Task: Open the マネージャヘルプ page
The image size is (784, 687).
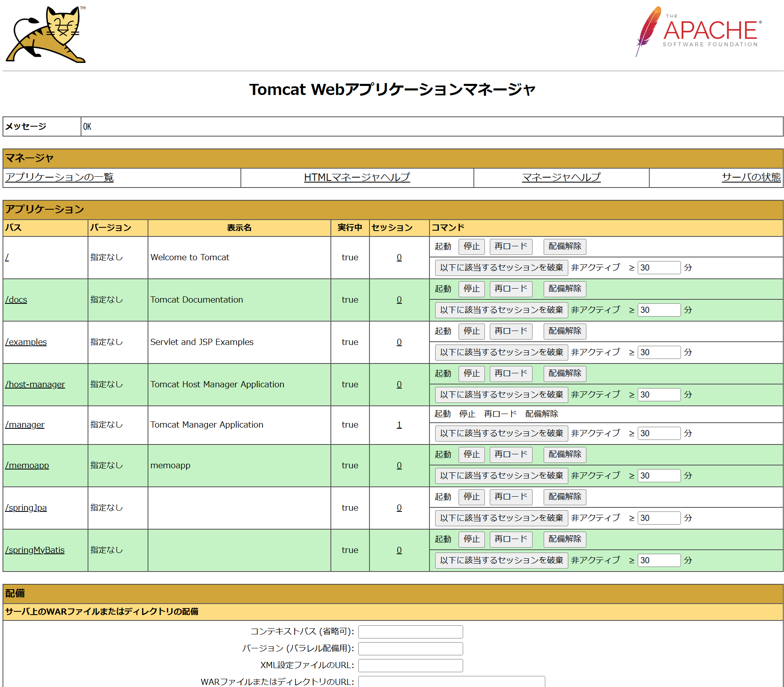Action: click(560, 177)
